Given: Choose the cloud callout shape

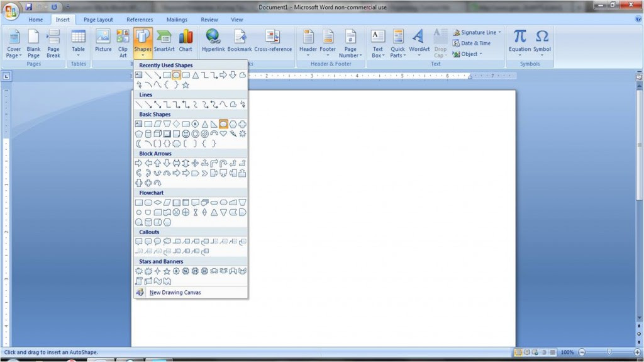Looking at the screenshot, I should (167, 242).
